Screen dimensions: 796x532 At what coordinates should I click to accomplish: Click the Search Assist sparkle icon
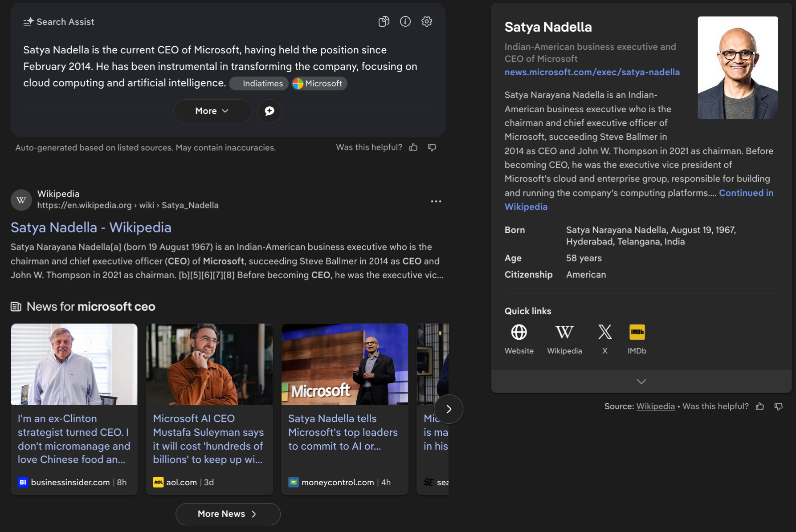point(29,22)
